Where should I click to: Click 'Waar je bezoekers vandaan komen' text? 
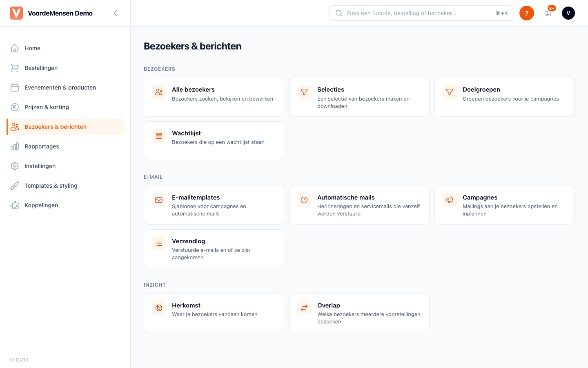pyautogui.click(x=215, y=314)
